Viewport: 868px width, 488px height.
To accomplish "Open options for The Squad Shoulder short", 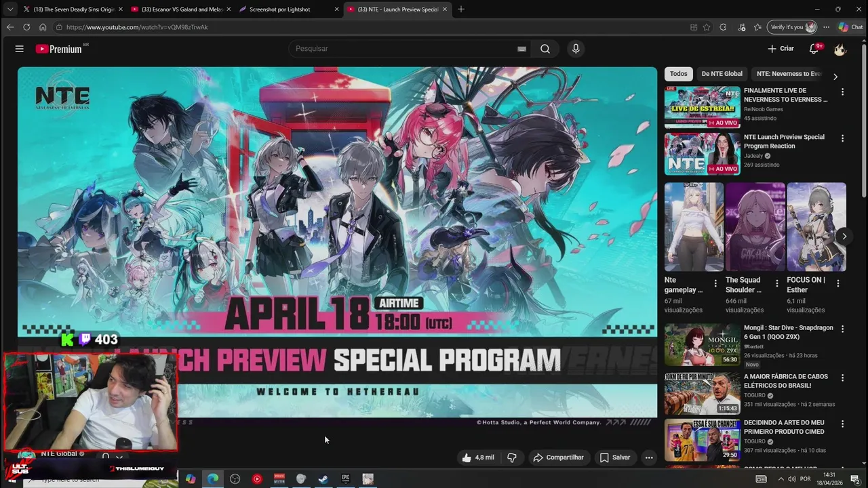I will 777,283.
